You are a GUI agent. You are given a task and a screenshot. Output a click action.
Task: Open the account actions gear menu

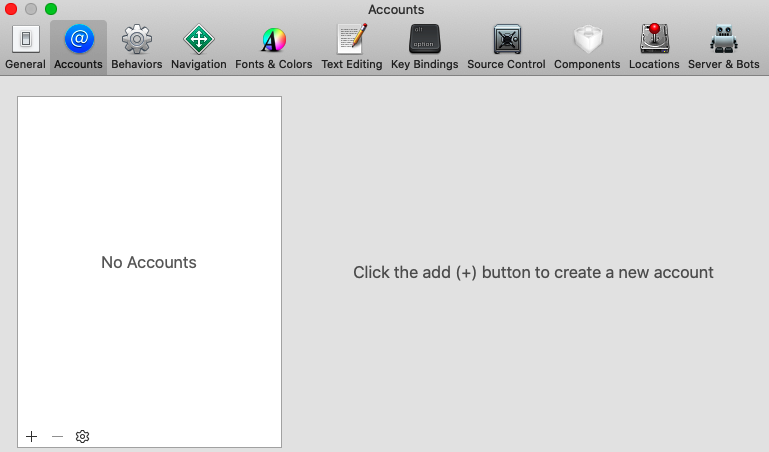click(82, 436)
